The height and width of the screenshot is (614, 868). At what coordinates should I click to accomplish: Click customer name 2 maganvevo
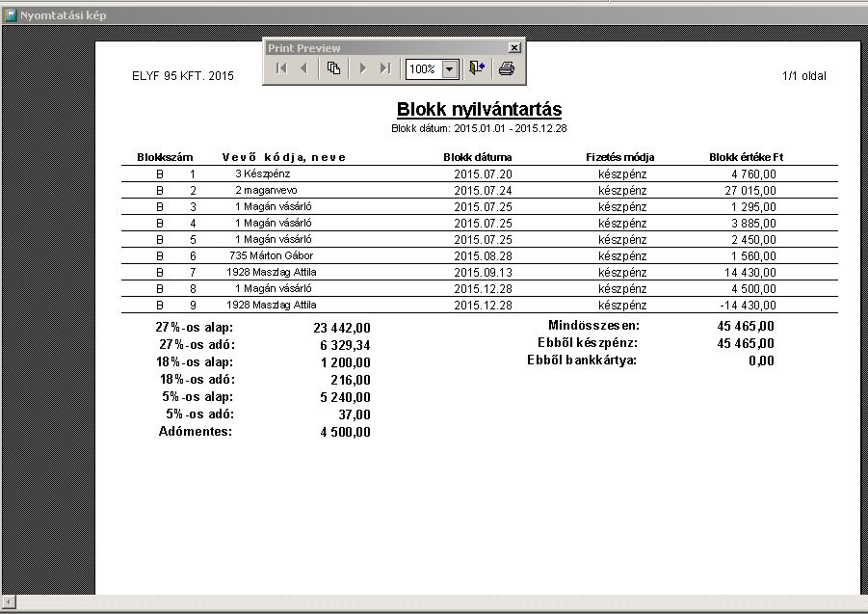[x=266, y=191]
